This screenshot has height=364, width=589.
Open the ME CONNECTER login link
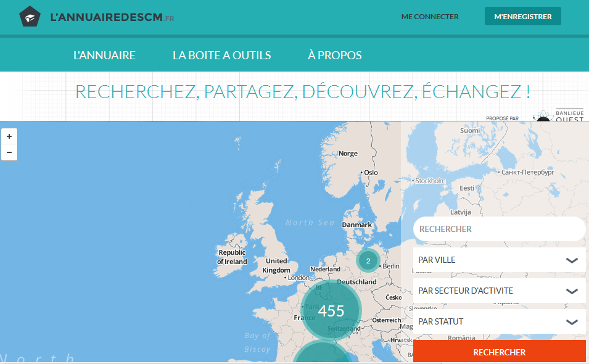click(430, 17)
